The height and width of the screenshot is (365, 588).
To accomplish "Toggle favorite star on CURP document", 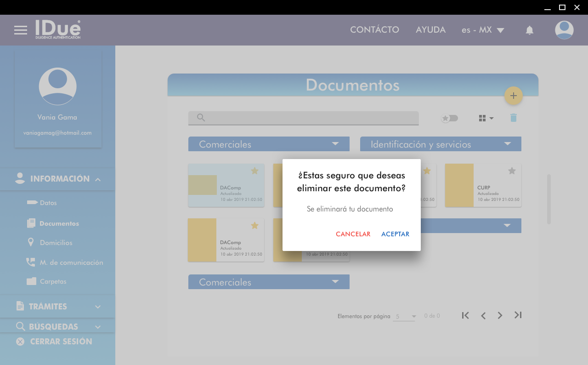I will (x=512, y=171).
